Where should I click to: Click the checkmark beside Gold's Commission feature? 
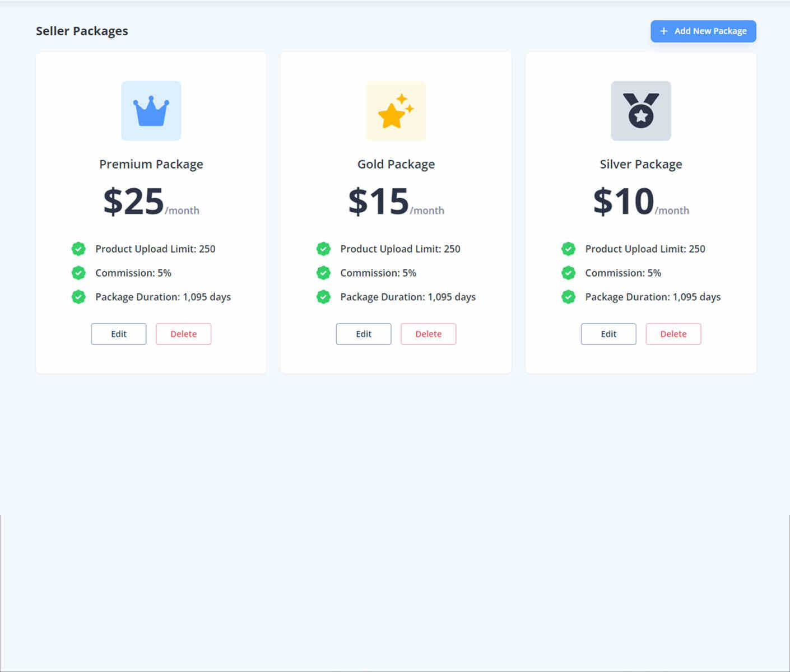pyautogui.click(x=323, y=273)
